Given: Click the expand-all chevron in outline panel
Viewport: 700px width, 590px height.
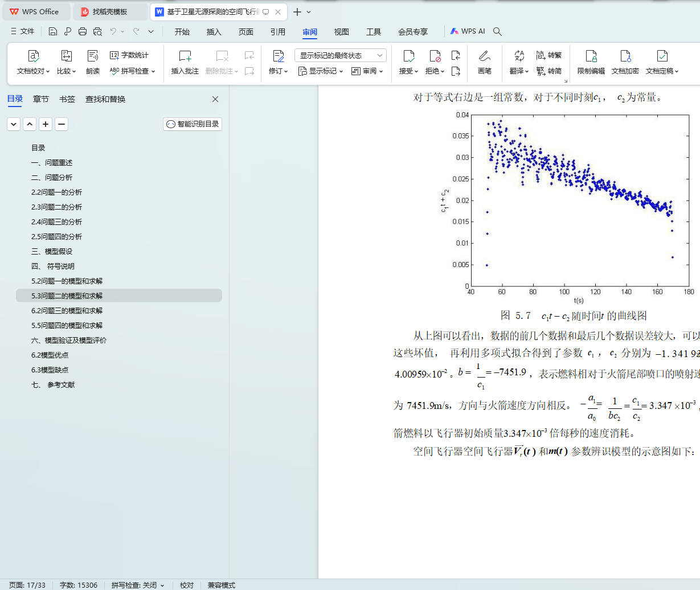Looking at the screenshot, I should pyautogui.click(x=14, y=124).
